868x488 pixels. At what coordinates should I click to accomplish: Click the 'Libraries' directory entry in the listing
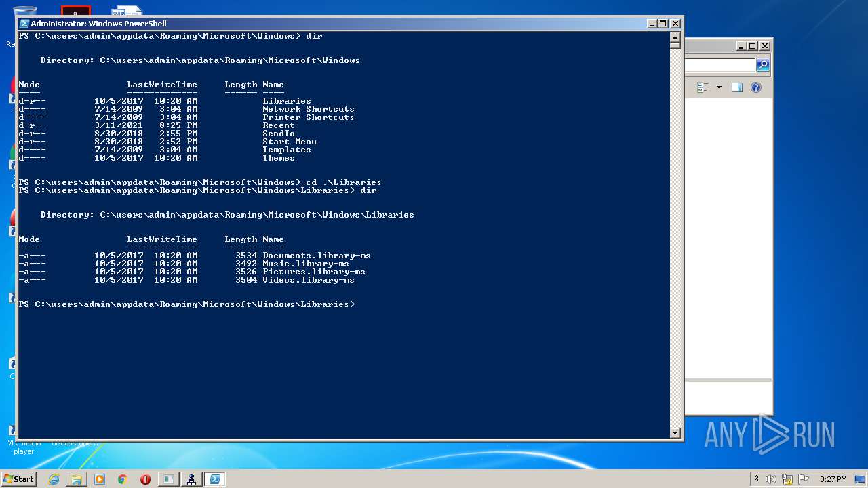(287, 101)
